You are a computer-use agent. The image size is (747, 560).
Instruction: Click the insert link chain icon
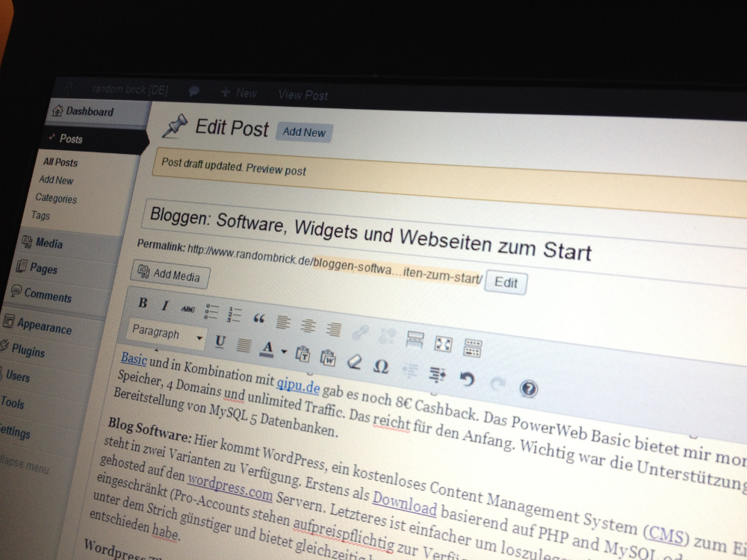[360, 332]
